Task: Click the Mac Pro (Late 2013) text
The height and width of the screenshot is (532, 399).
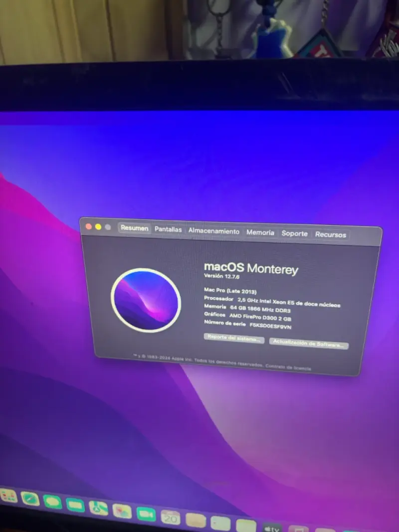Action: (230, 291)
